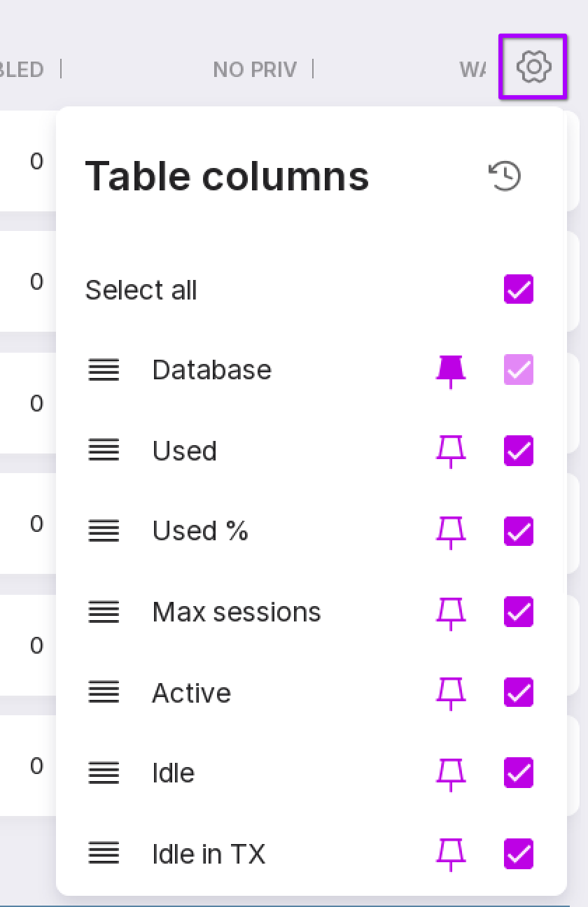Click the Used % reorder handle
Image resolution: width=588 pixels, height=907 pixels.
pyautogui.click(x=104, y=532)
